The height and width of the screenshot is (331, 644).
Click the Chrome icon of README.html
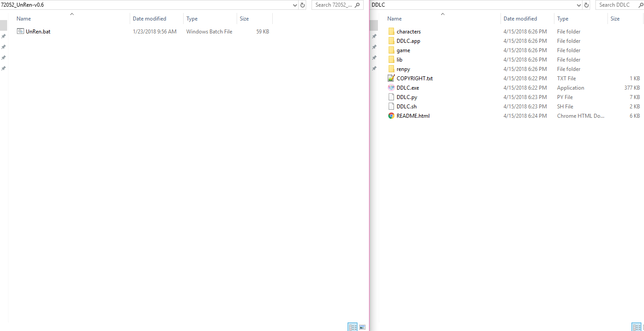pos(391,116)
